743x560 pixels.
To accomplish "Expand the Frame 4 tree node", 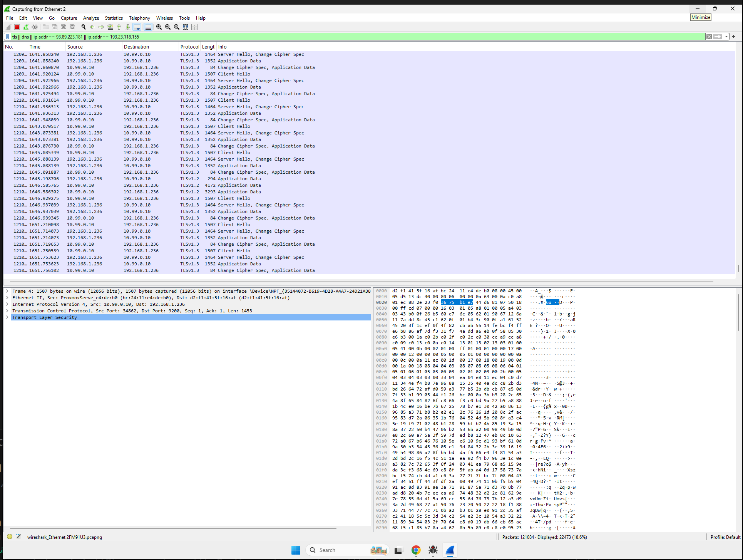I will (7, 291).
